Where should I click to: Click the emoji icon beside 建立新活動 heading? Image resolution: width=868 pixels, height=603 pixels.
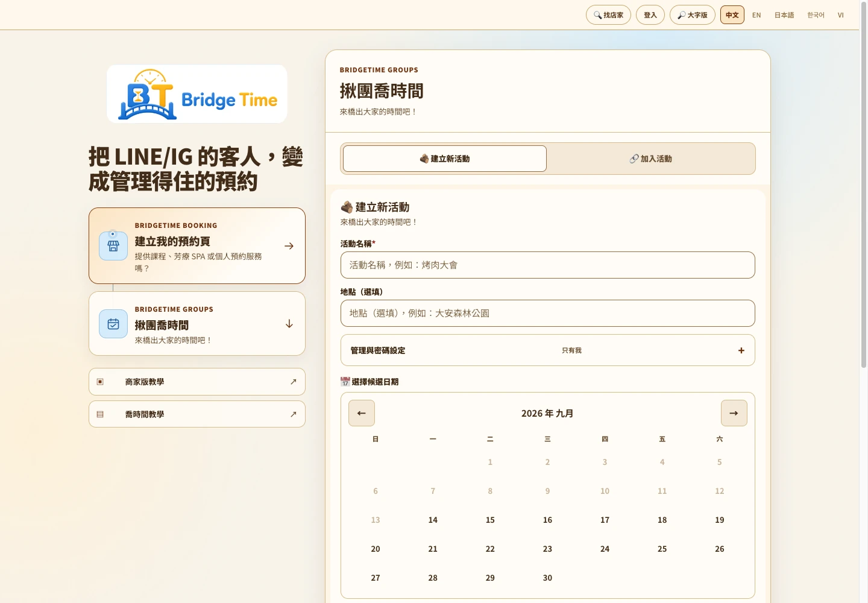tap(347, 207)
